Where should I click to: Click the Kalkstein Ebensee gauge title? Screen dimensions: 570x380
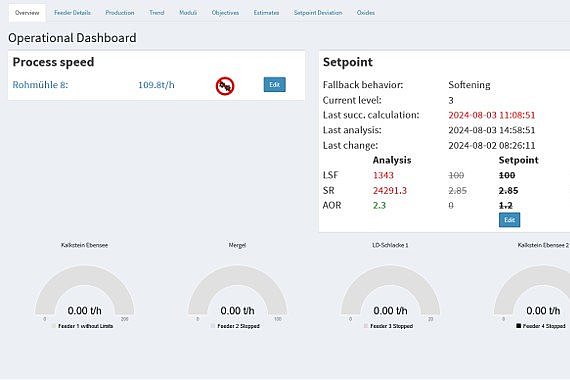[84, 245]
